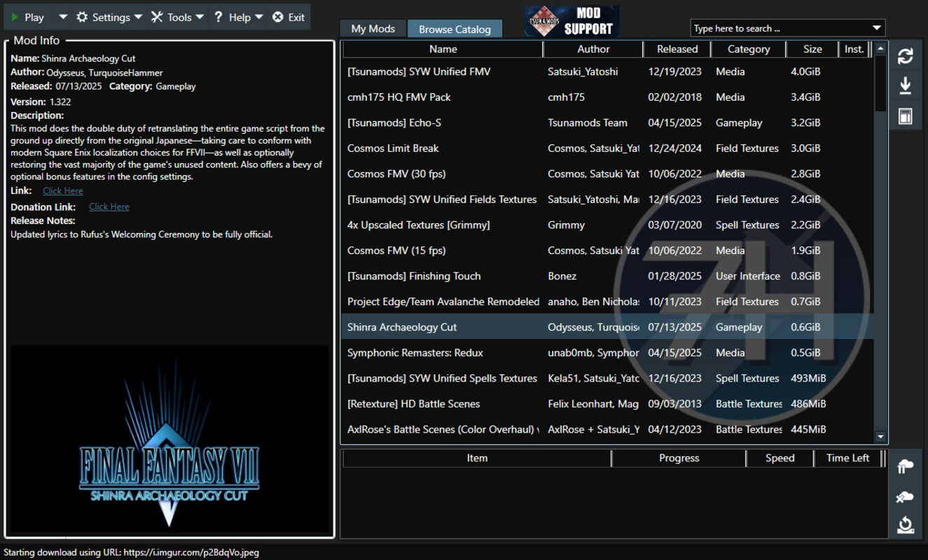This screenshot has width=928, height=560.
Task: Focus the catalog search field
Action: coord(779,28)
